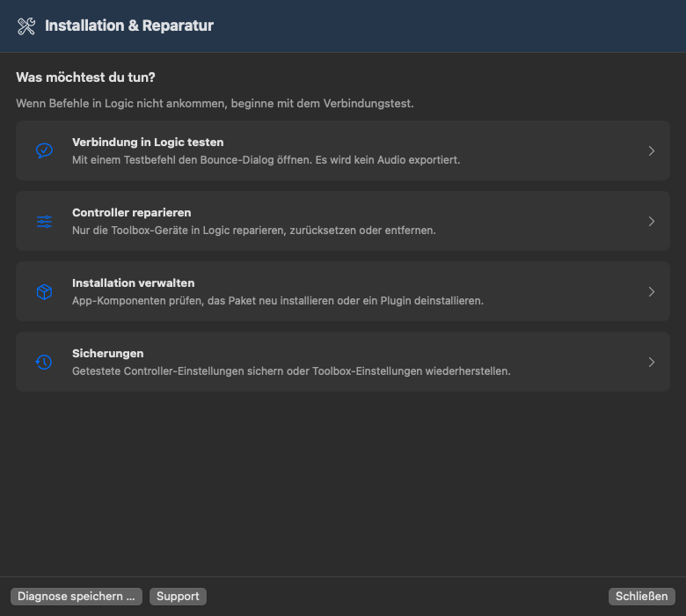The width and height of the screenshot is (686, 616).
Task: Click hint text about Verbindungstest
Action: 215,104
